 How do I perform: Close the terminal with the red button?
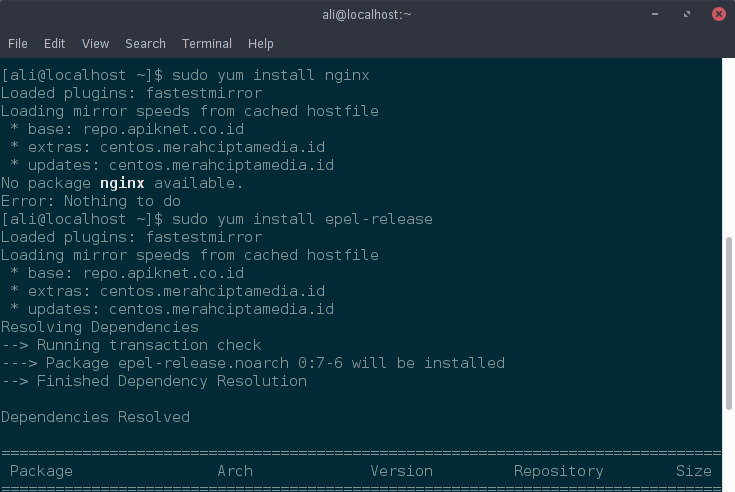[x=717, y=14]
